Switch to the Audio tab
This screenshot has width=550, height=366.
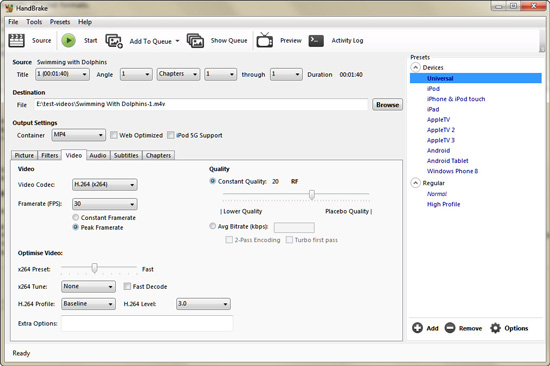pos(98,155)
